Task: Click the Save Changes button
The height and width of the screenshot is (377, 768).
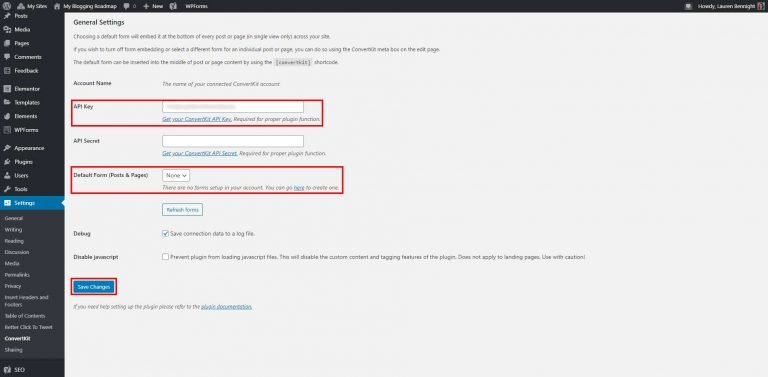Action: [x=94, y=287]
